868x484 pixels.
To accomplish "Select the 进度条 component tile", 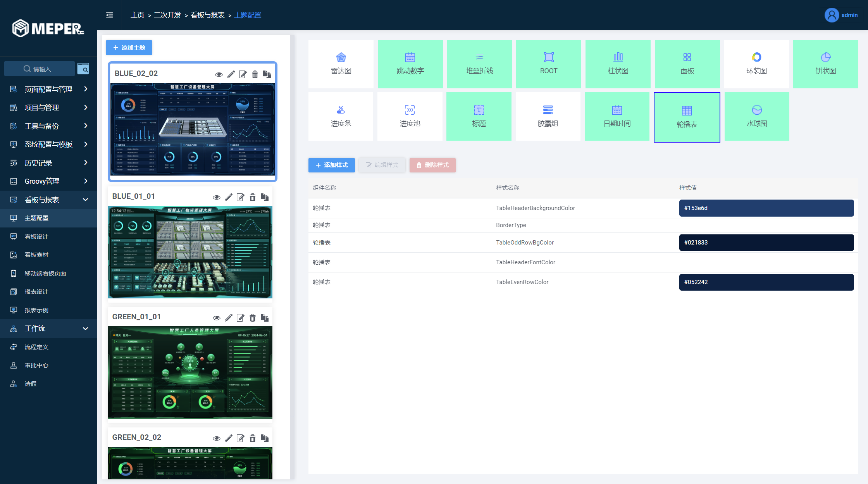I will pyautogui.click(x=341, y=116).
